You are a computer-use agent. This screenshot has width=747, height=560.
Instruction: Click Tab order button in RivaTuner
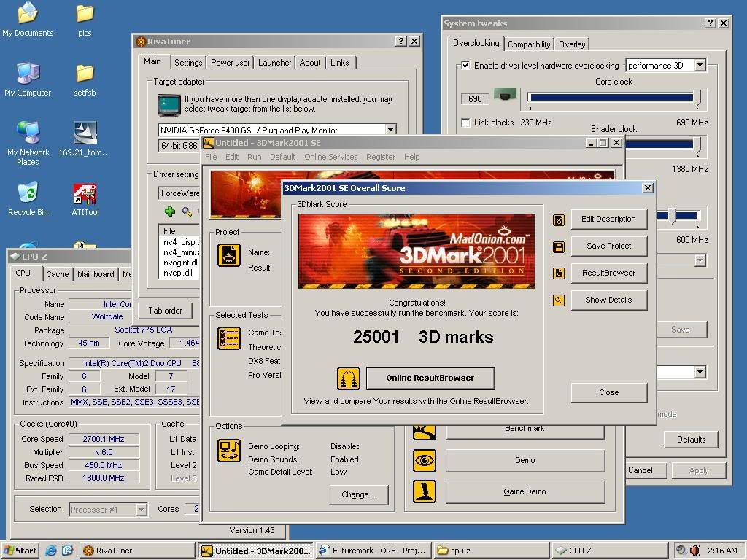[x=165, y=311]
